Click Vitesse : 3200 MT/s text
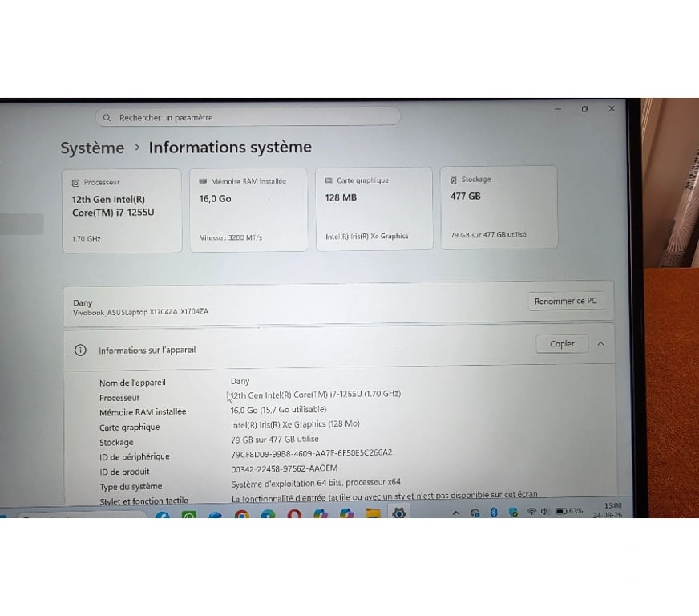The width and height of the screenshot is (699, 616). 231,237
